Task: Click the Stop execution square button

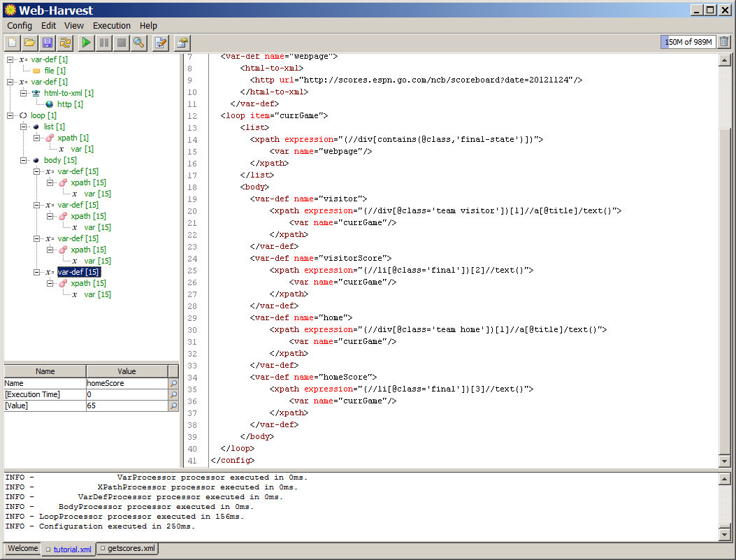Action: point(122,43)
